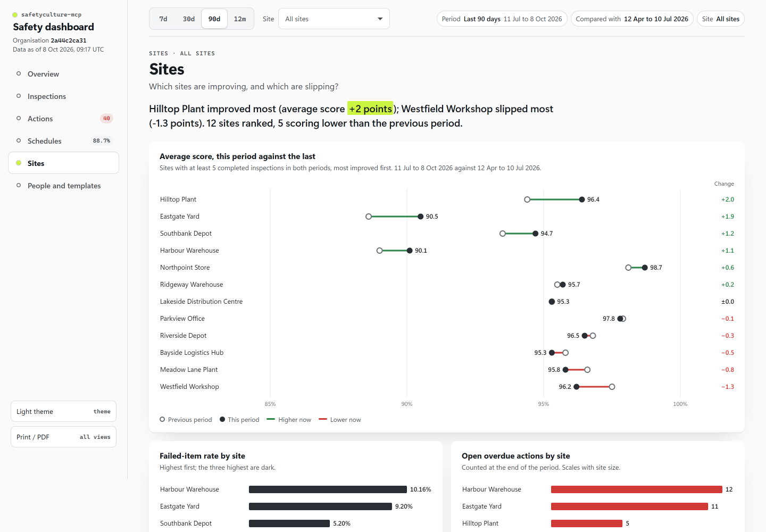766x532 pixels.
Task: Switch range to 12m
Action: 240,19
